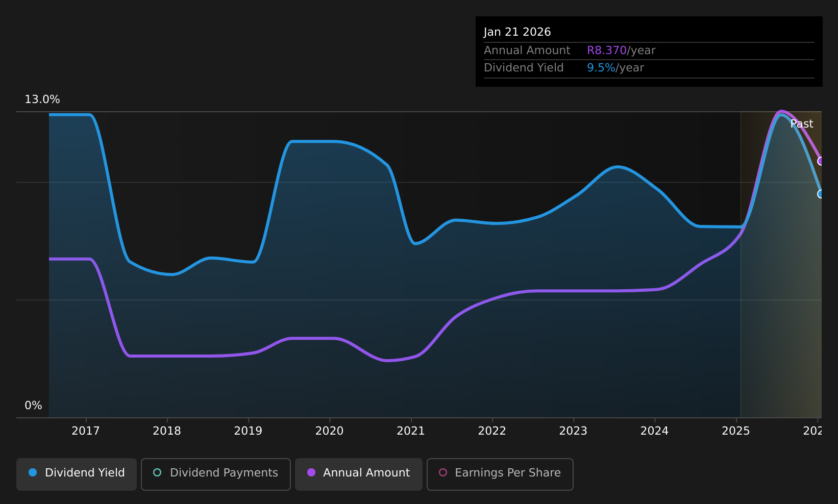The height and width of the screenshot is (504, 838).
Task: Click the 0% y-axis label
Action: pos(33,406)
